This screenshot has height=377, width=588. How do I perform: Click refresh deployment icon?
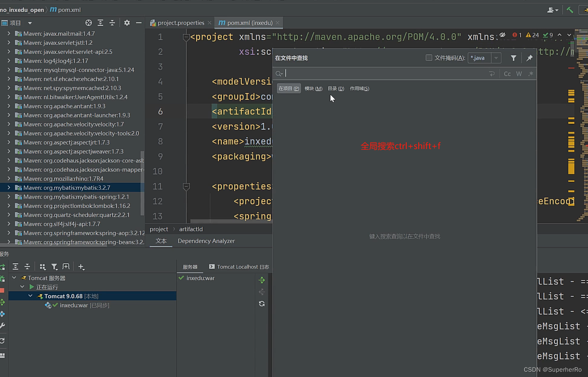tap(262, 304)
